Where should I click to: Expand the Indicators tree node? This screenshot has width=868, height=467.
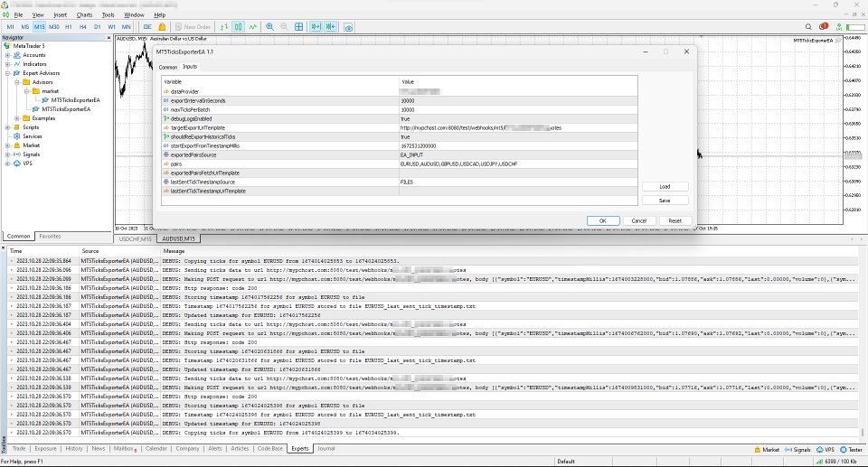pos(8,64)
